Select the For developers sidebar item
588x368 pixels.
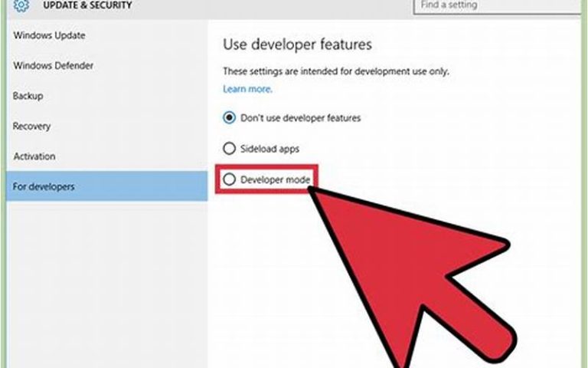[107, 186]
